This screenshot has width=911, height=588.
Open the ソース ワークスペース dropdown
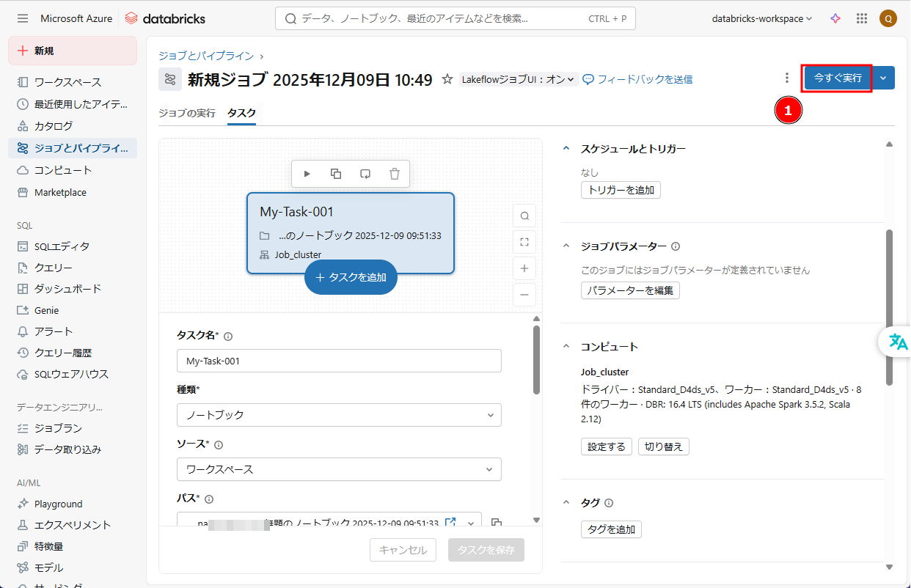coord(339,469)
